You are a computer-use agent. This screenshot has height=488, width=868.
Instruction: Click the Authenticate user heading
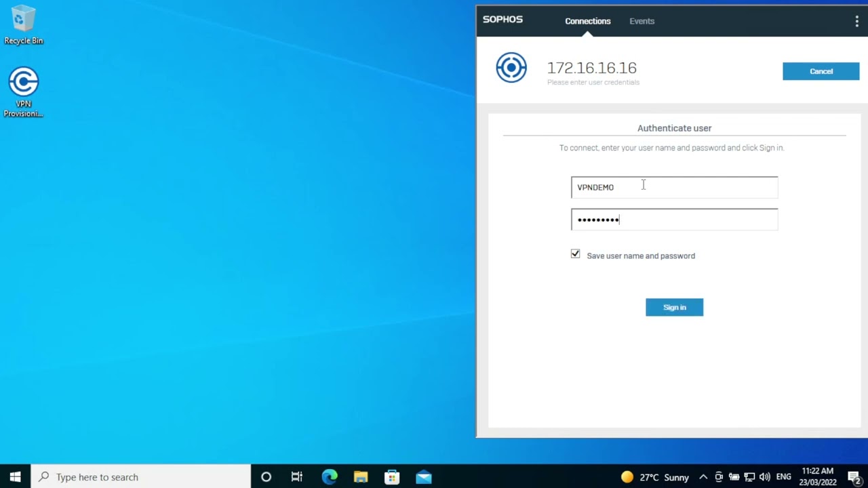674,128
